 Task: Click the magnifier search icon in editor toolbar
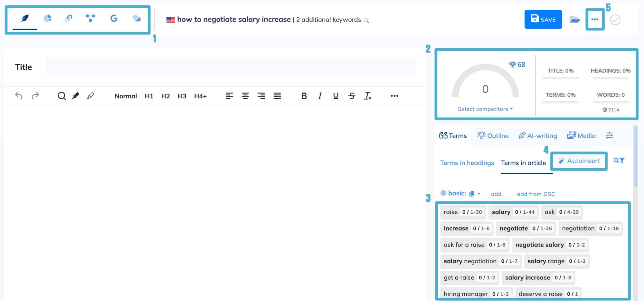[62, 96]
